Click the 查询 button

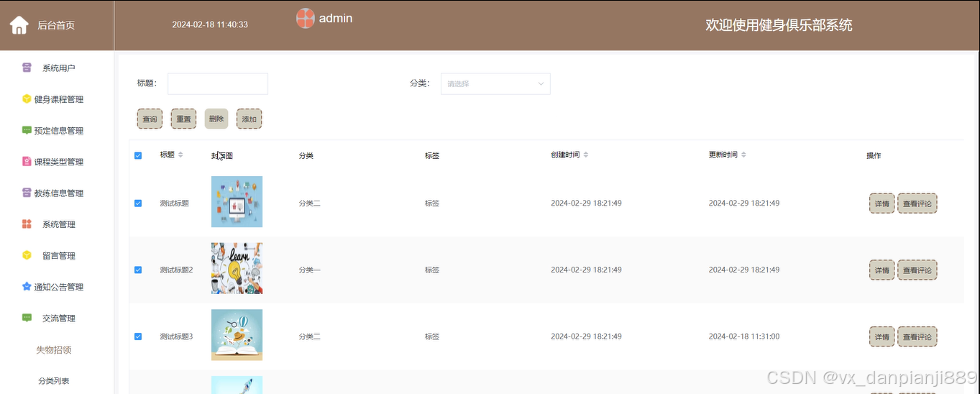click(x=150, y=119)
